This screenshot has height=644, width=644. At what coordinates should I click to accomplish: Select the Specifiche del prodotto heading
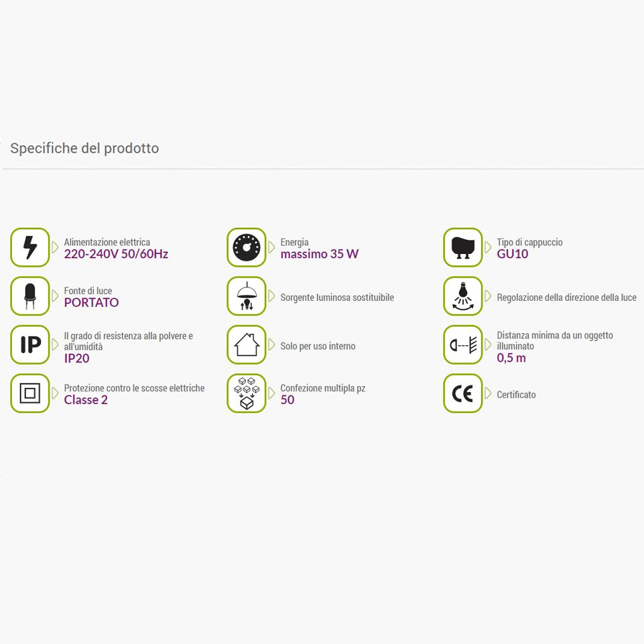(x=84, y=148)
